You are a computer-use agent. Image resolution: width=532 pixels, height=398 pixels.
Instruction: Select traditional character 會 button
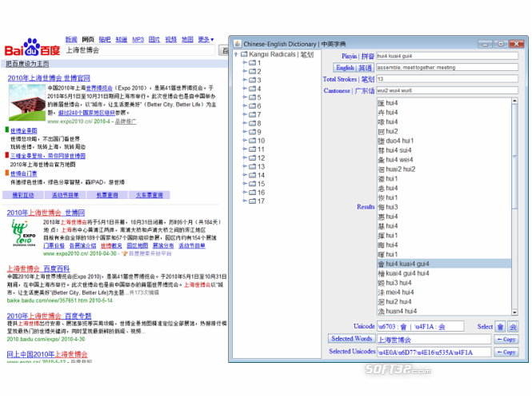[500, 327]
